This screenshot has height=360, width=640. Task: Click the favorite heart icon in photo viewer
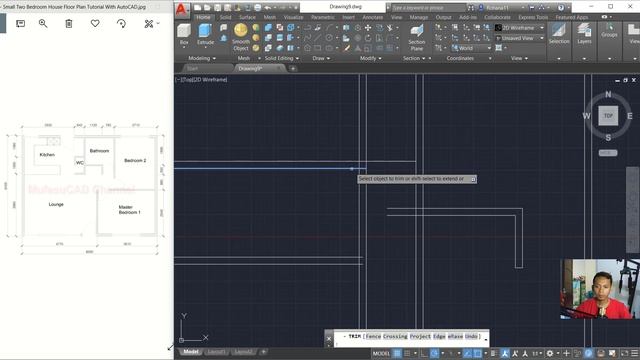click(x=95, y=24)
